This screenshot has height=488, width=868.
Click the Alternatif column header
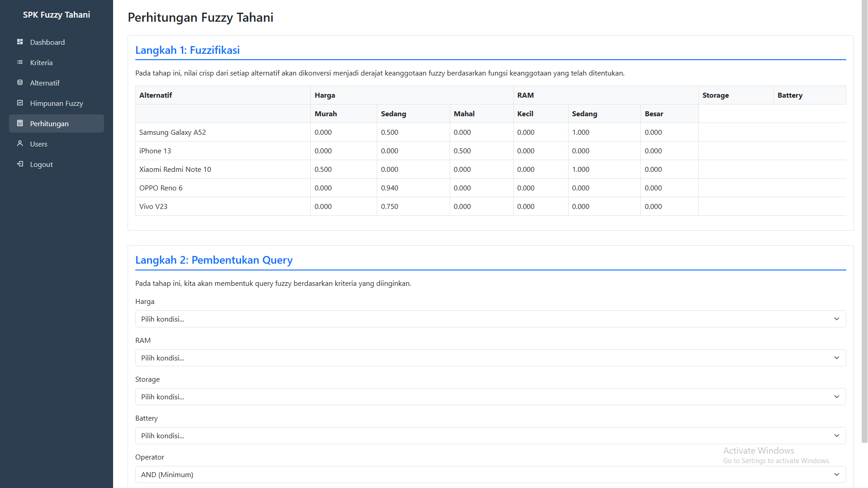[x=156, y=95]
